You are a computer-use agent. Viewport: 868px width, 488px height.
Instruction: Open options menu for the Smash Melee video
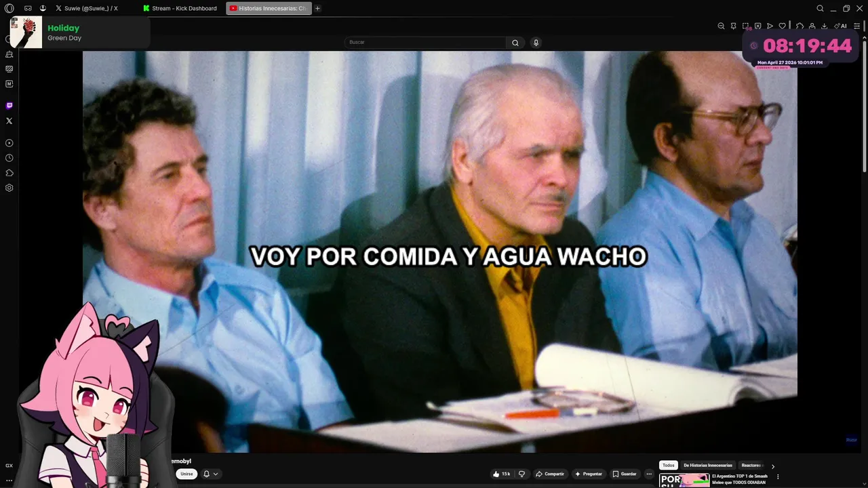[x=778, y=477]
